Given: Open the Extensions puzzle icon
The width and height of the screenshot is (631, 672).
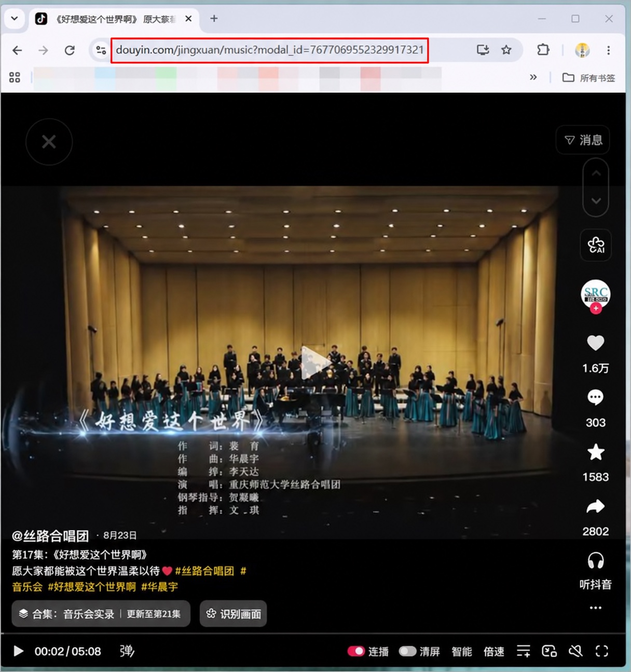Looking at the screenshot, I should [x=543, y=50].
